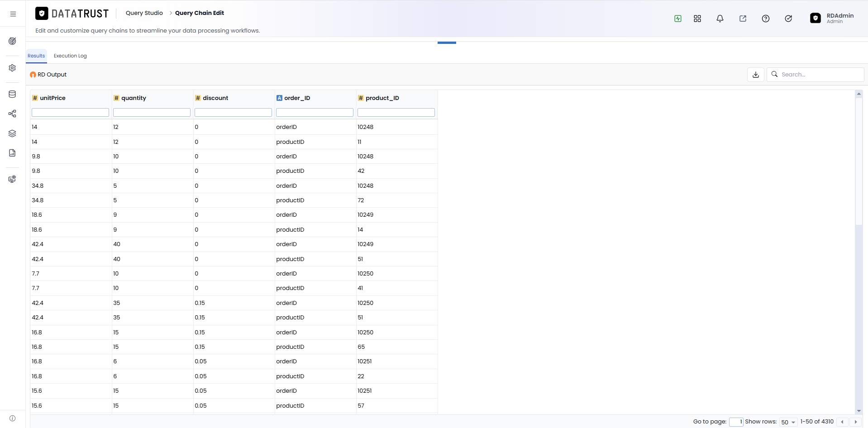Open the settings gear in the sidebar

pos(12,68)
